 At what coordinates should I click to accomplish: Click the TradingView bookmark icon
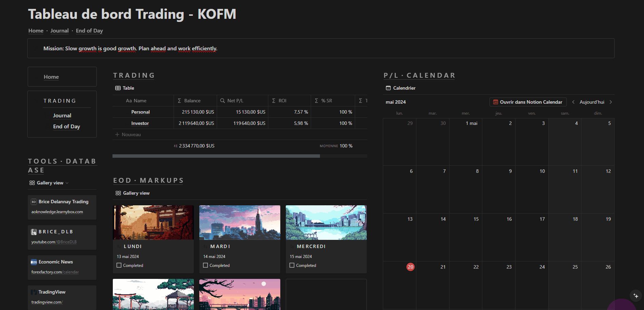[x=34, y=292]
